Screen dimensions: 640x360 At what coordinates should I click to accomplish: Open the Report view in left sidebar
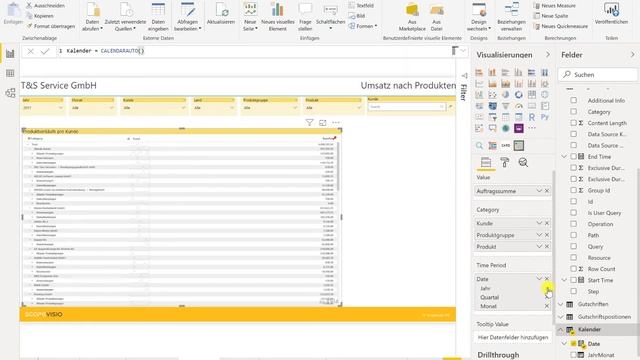pos(10,53)
